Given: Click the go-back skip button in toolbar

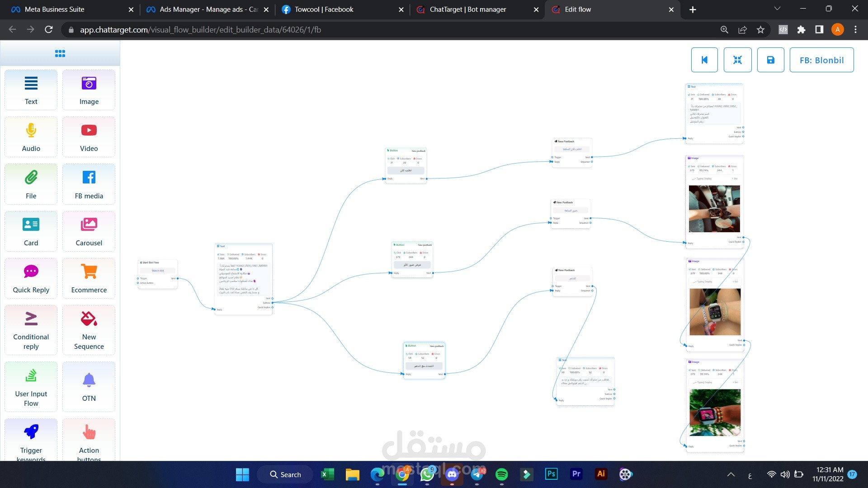Looking at the screenshot, I should coord(704,60).
